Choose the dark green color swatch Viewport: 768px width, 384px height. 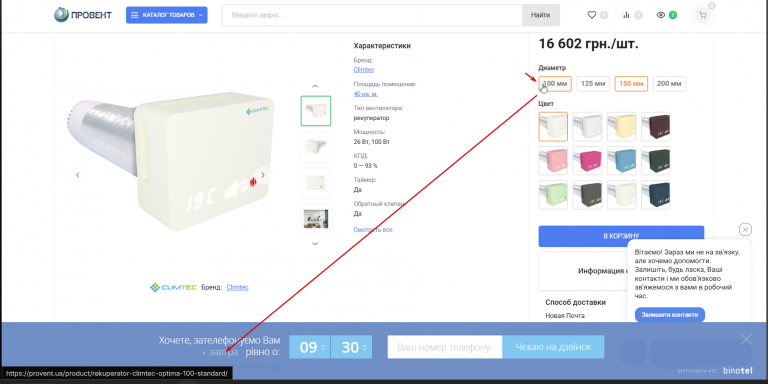pos(656,161)
